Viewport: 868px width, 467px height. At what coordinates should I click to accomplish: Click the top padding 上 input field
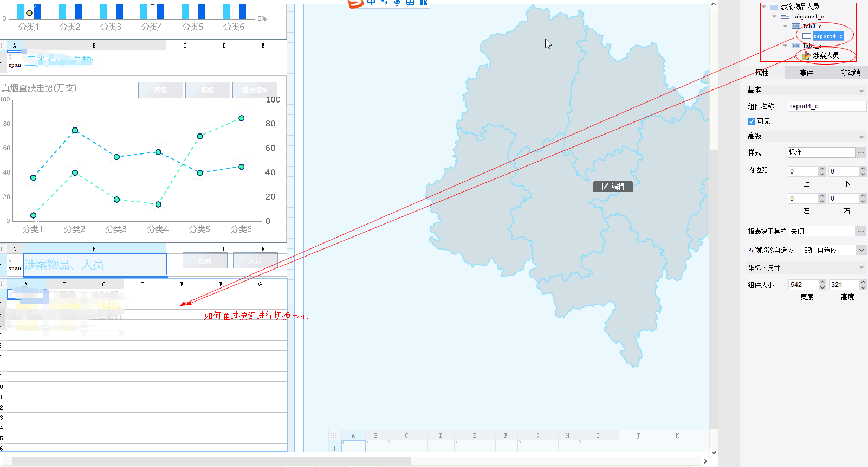tap(803, 171)
